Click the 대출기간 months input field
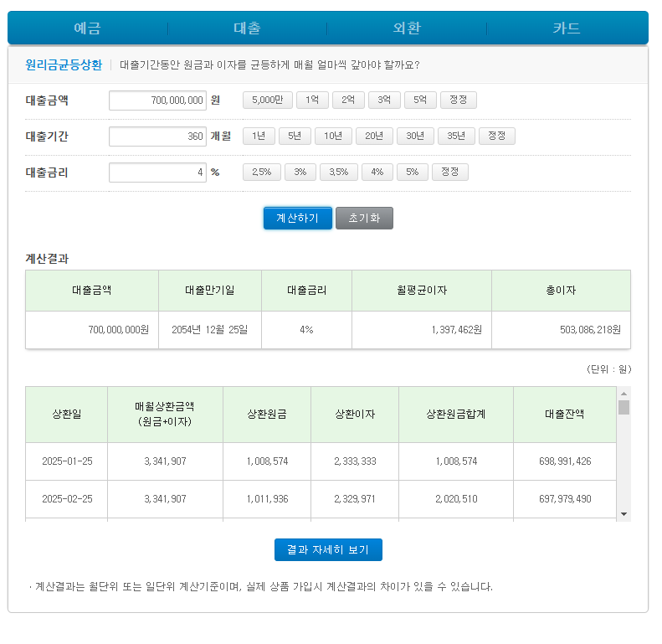 point(157,137)
